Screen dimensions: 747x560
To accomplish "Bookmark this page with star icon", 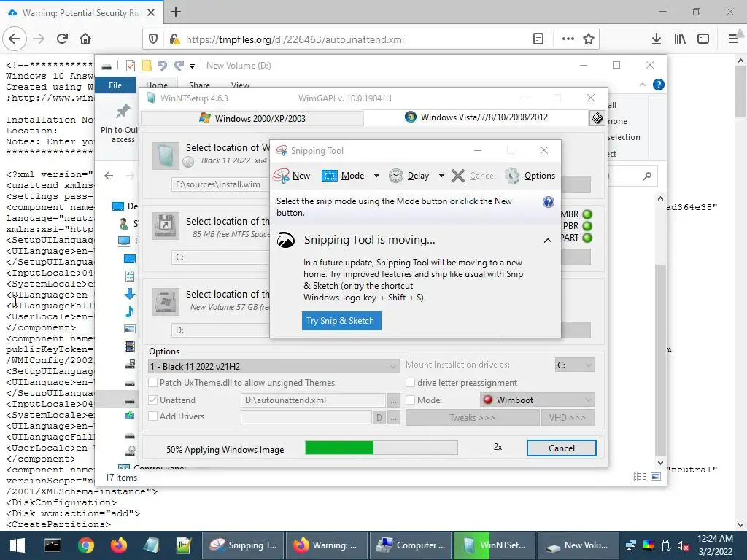I will tap(589, 39).
